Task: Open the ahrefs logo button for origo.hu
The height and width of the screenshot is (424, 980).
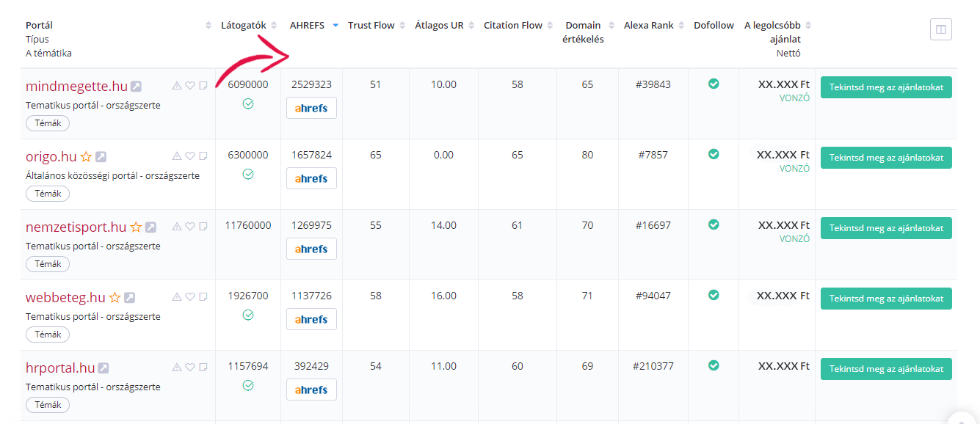Action: 311,178
